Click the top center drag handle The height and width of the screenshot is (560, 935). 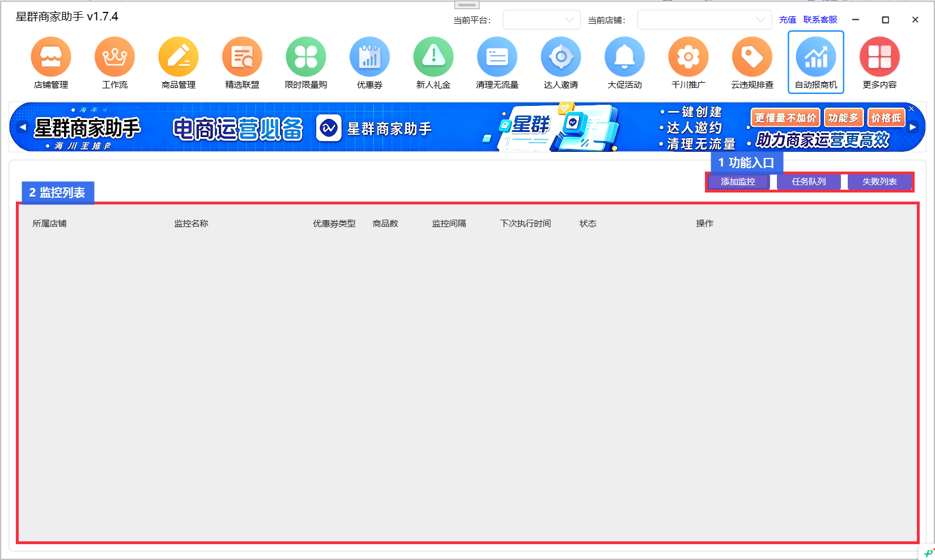467,5
